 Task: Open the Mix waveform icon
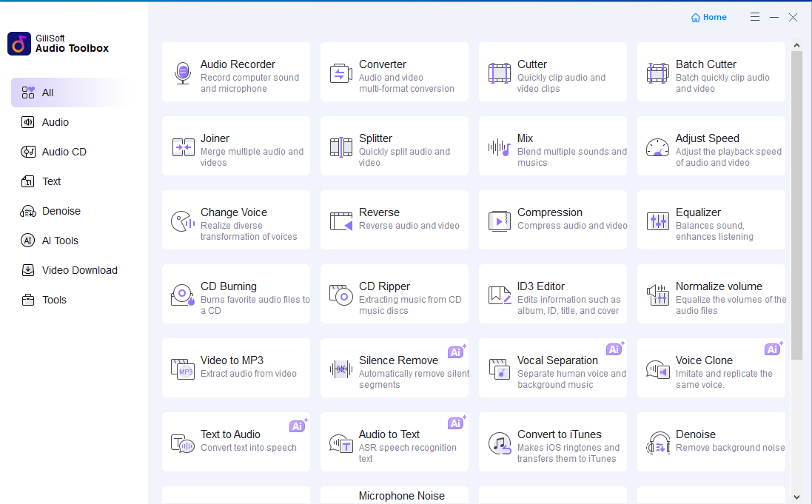(499, 147)
